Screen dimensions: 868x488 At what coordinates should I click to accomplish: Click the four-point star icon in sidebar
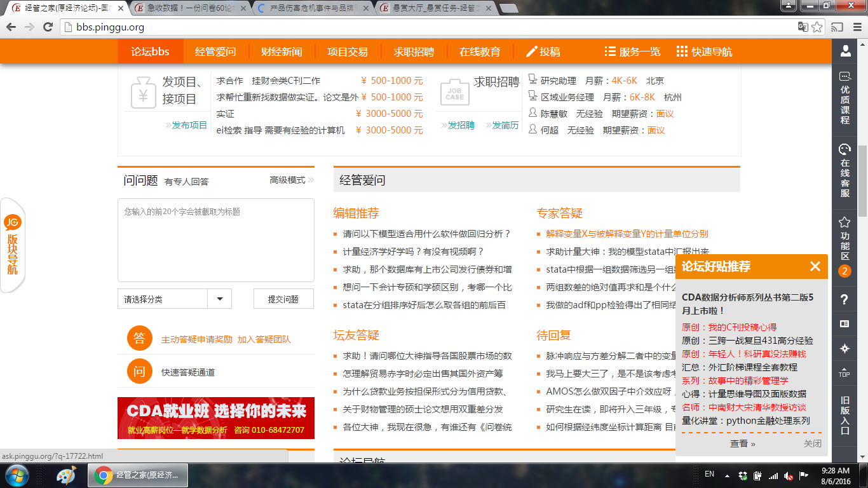(844, 348)
